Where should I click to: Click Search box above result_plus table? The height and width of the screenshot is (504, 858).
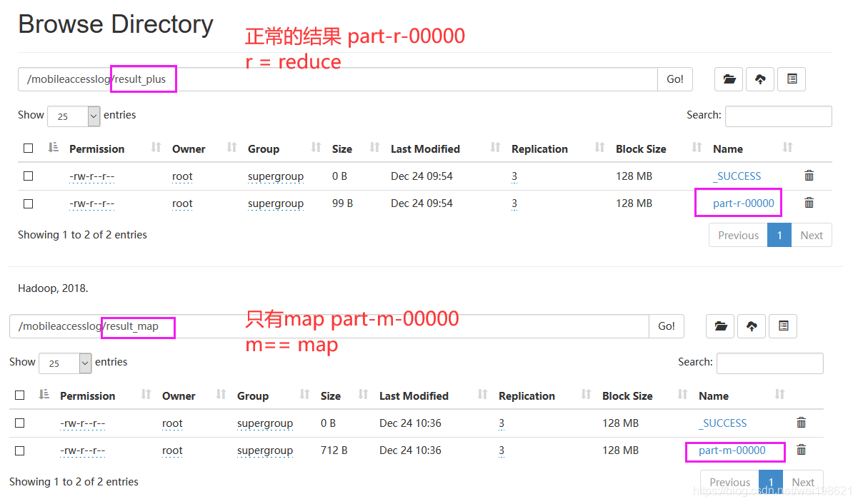[x=779, y=116]
